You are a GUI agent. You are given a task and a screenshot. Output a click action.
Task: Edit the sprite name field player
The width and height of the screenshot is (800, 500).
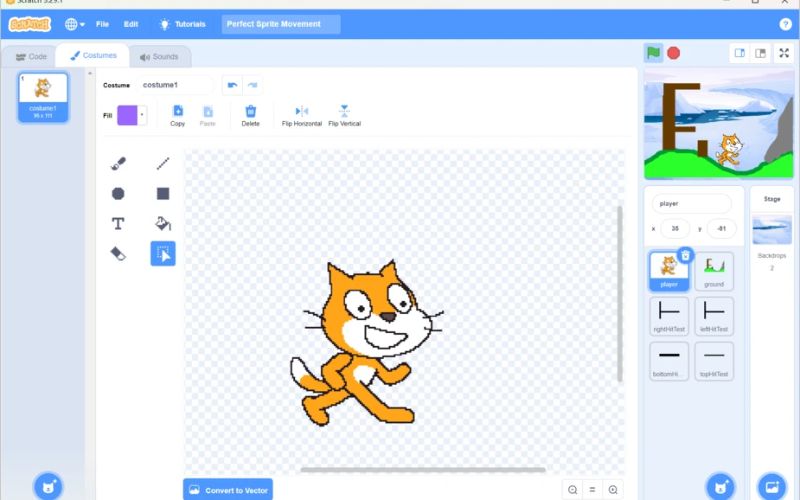pyautogui.click(x=691, y=204)
